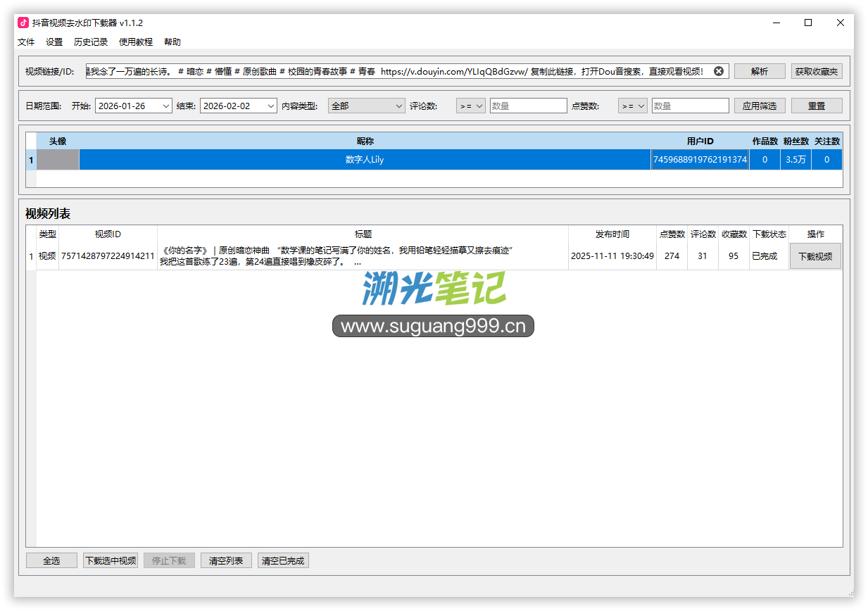The width and height of the screenshot is (868, 611).
Task: Open the start date dropdown
Action: point(165,106)
